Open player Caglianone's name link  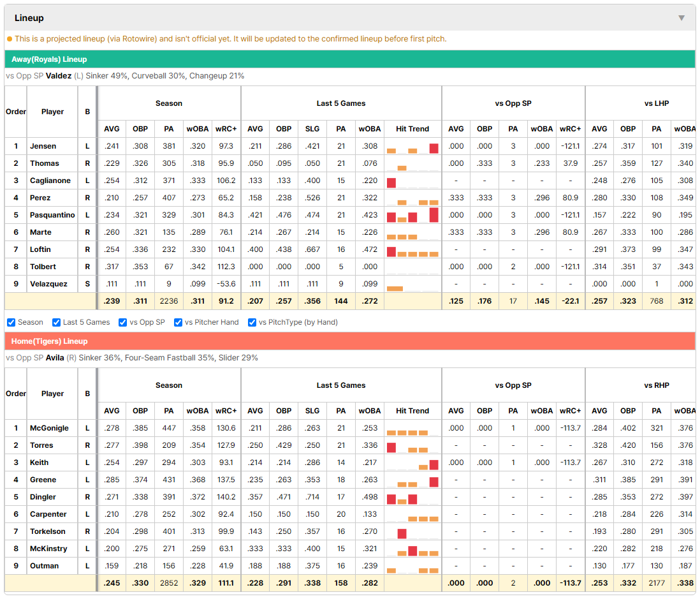tap(50, 181)
